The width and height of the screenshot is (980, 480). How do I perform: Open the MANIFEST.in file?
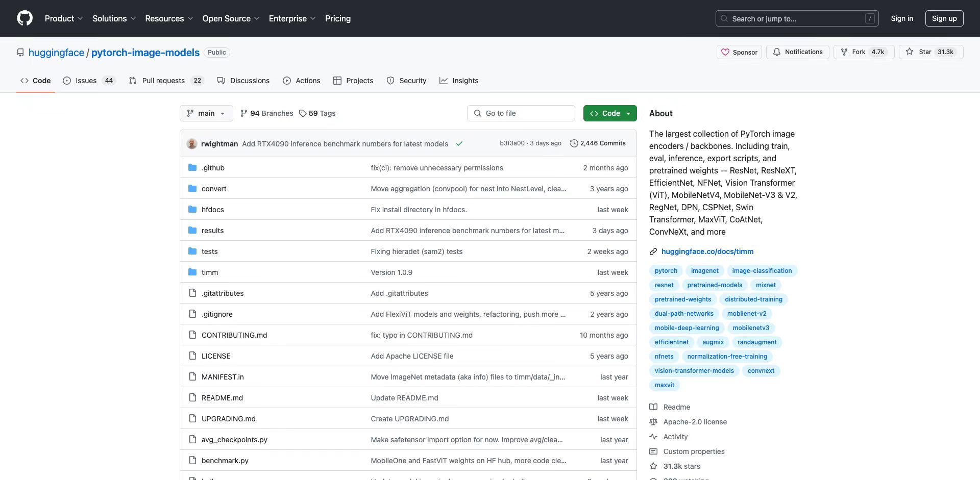point(223,377)
